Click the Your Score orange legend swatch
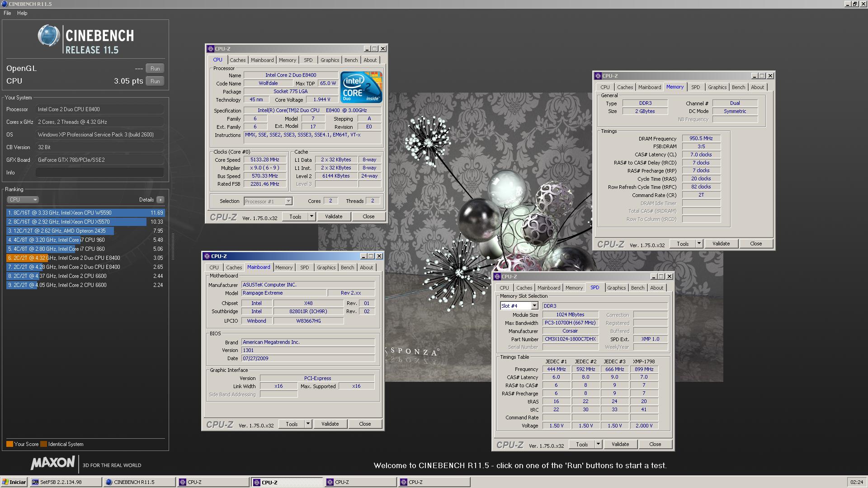This screenshot has width=868, height=488. click(x=9, y=444)
